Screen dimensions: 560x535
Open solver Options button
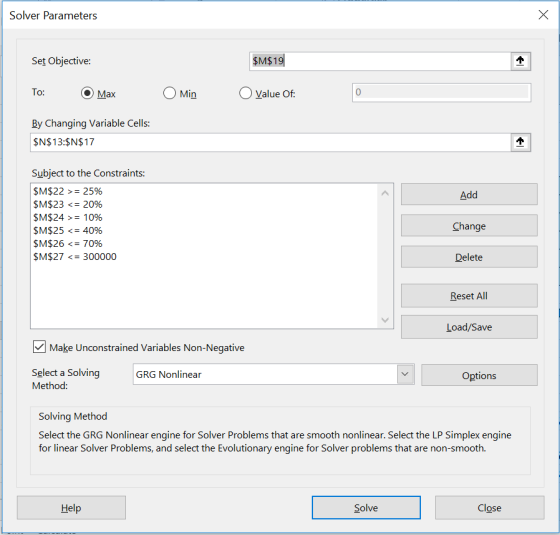(x=479, y=375)
